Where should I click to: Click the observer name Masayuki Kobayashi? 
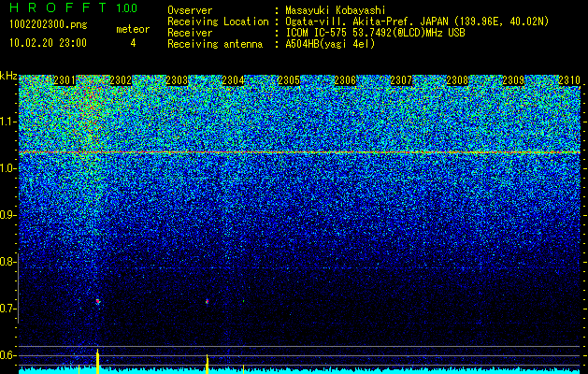click(336, 10)
